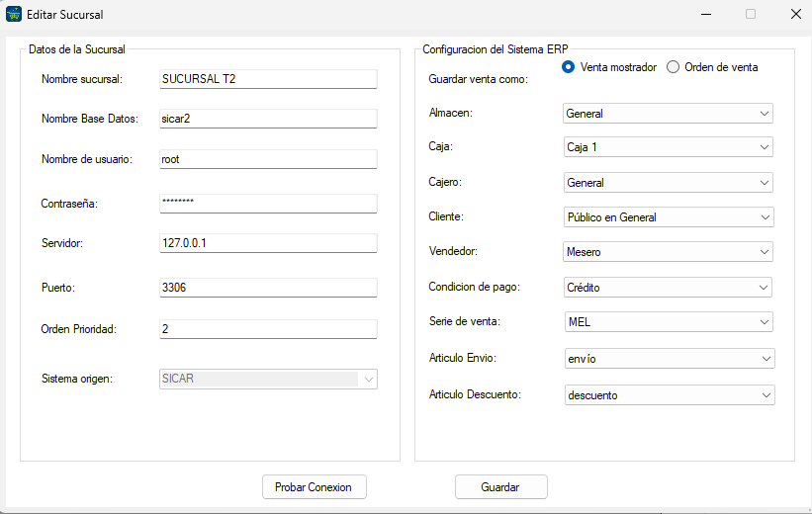Screen dimensions: 812x514
Task: Click the Nombre de usuario field
Action: coord(268,159)
